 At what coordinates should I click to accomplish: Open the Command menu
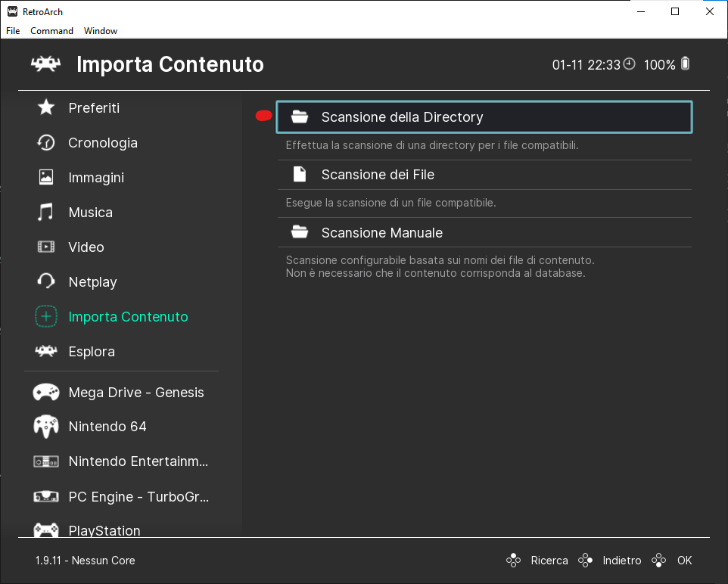[51, 31]
